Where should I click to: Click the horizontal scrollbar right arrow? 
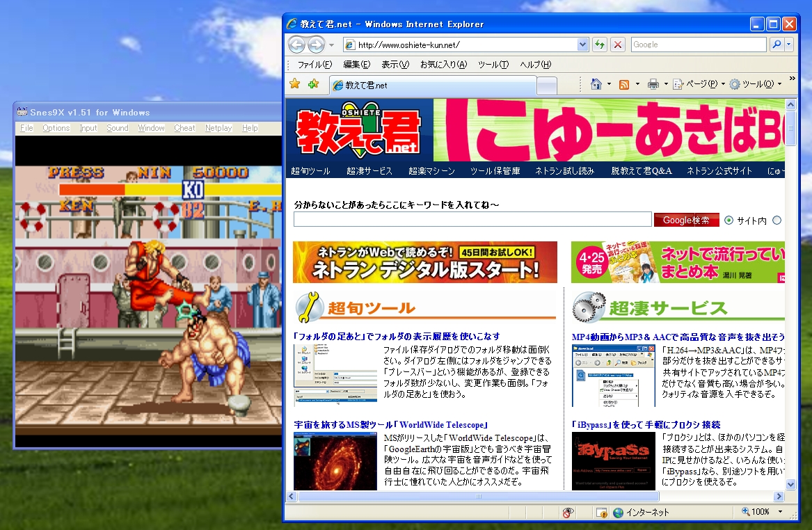pos(779,497)
